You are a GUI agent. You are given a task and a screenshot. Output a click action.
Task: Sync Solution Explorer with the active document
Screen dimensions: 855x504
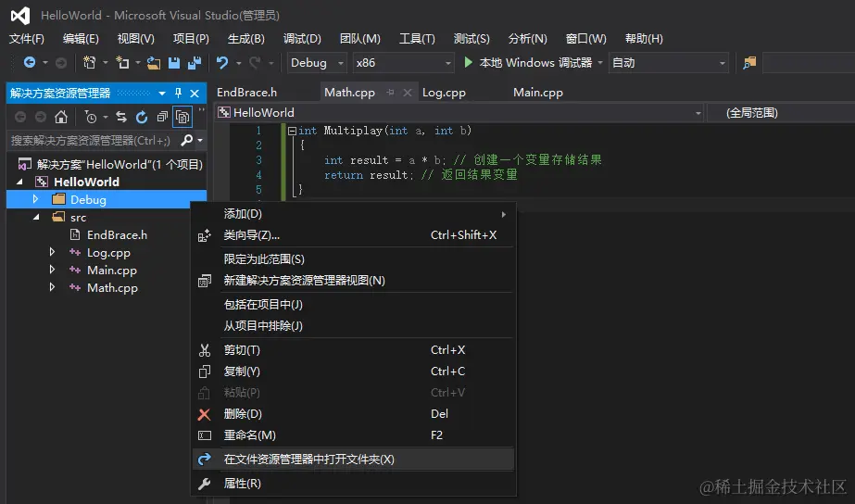121,117
